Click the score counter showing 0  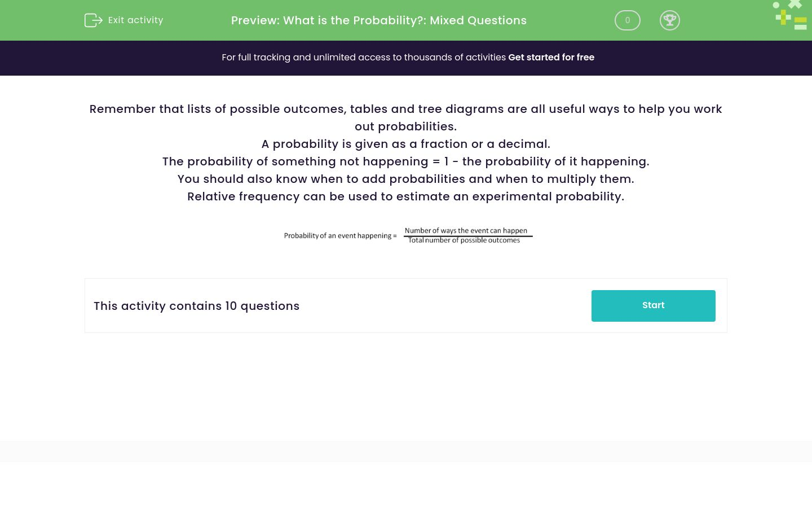pyautogui.click(x=627, y=20)
